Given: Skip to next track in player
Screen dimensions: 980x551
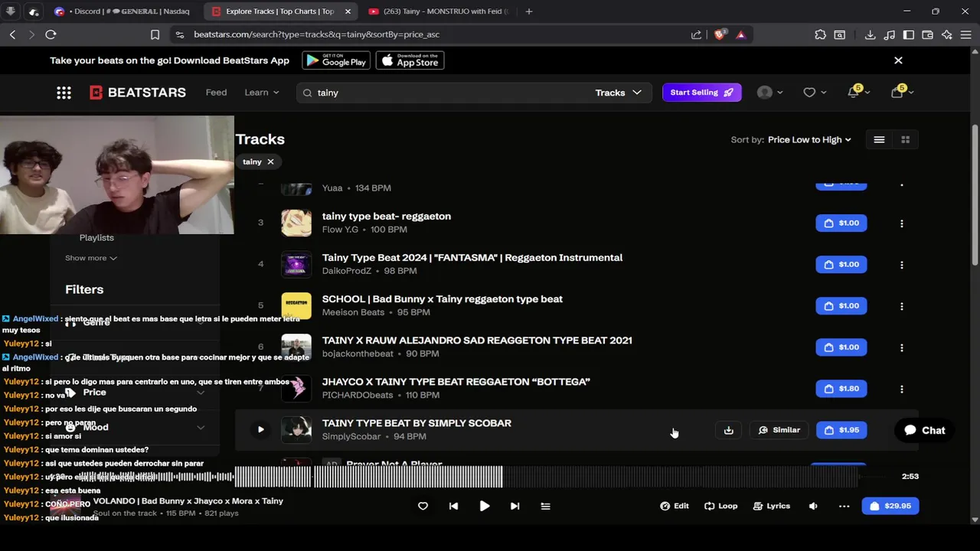Looking at the screenshot, I should 514,506.
